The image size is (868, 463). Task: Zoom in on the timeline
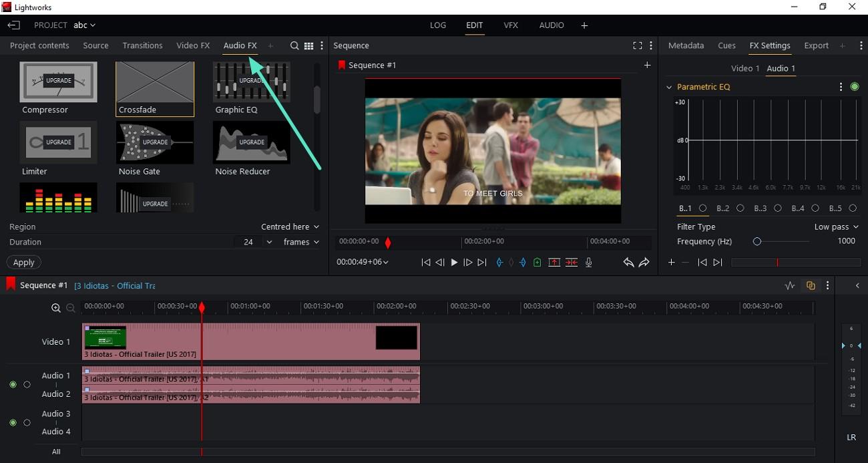56,308
